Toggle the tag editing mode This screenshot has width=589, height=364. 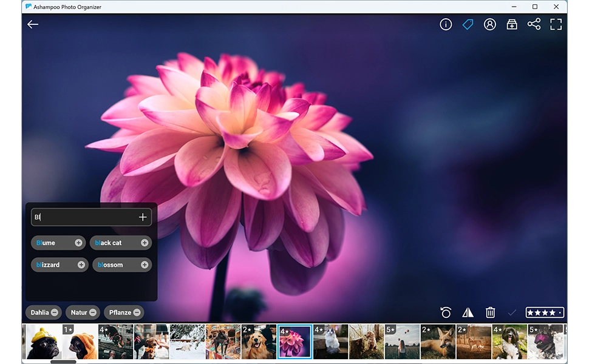[468, 24]
